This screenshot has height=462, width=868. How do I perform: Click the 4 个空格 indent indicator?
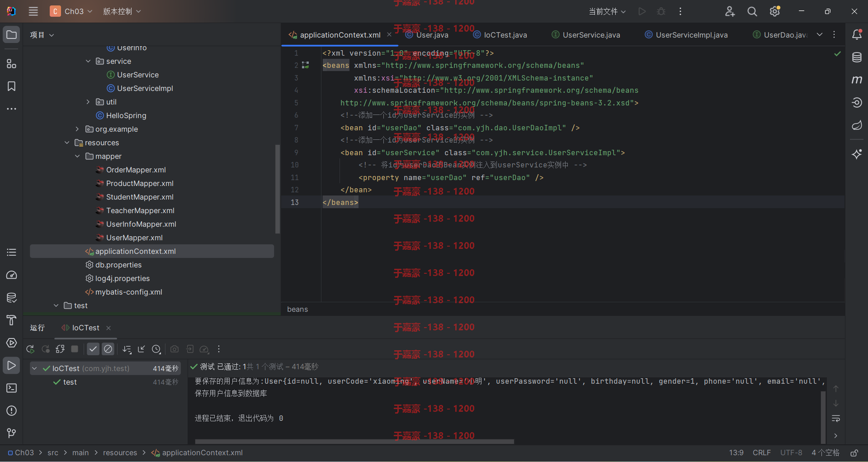(825, 452)
